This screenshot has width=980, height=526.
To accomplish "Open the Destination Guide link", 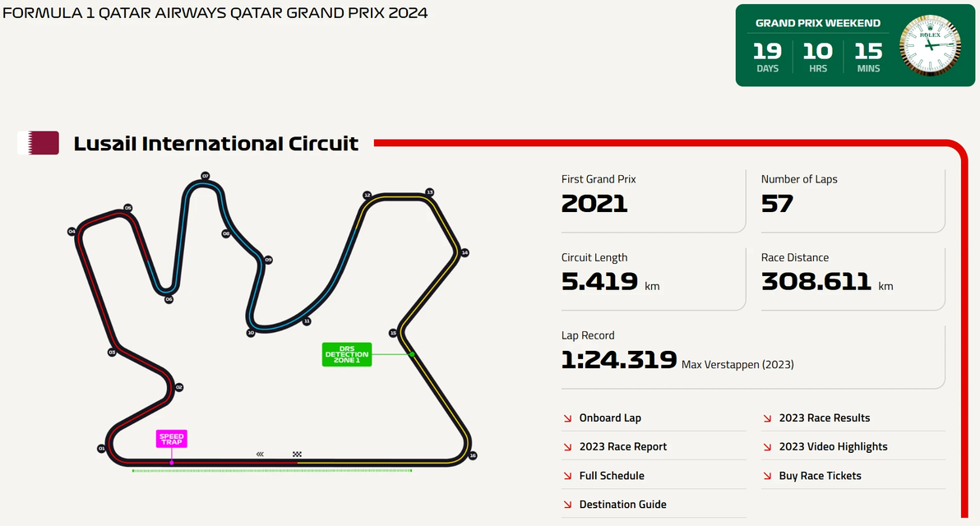I will tap(622, 505).
